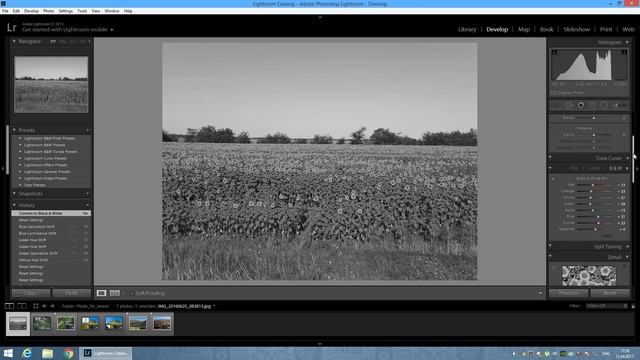Expand the Snapshots panel
The height and width of the screenshot is (360, 640).
pos(14,193)
